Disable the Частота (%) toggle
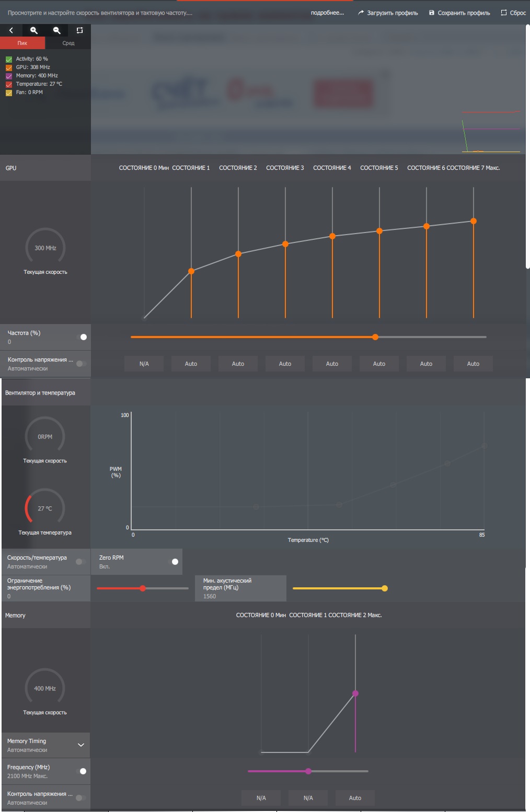Viewport: 530px width, 812px height. (82, 337)
